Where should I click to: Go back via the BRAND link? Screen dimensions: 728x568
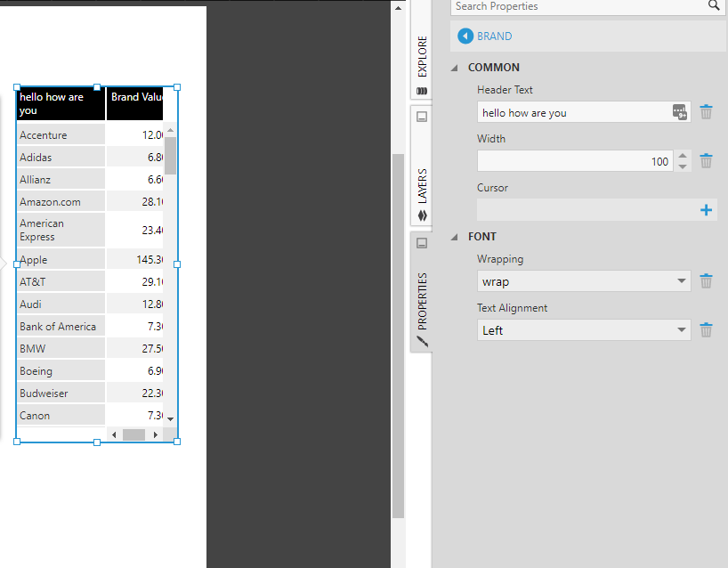[x=495, y=37]
